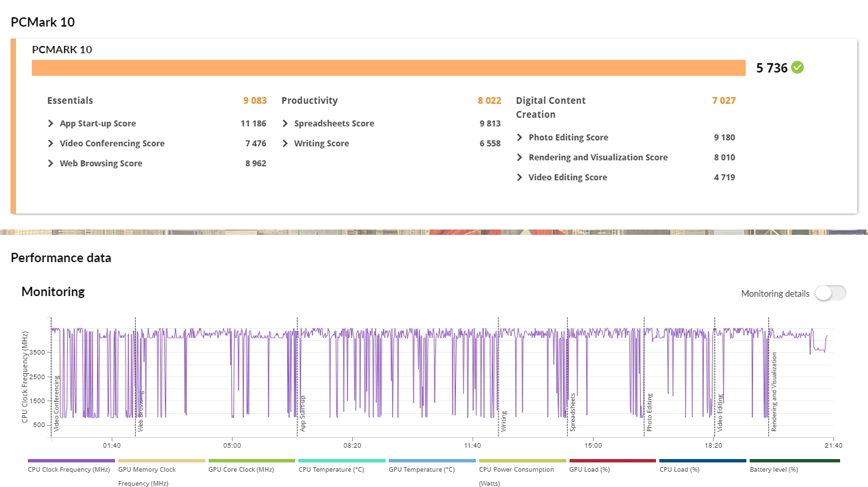The height and width of the screenshot is (487, 868).
Task: Click the green validation checkmark icon
Action: 798,67
